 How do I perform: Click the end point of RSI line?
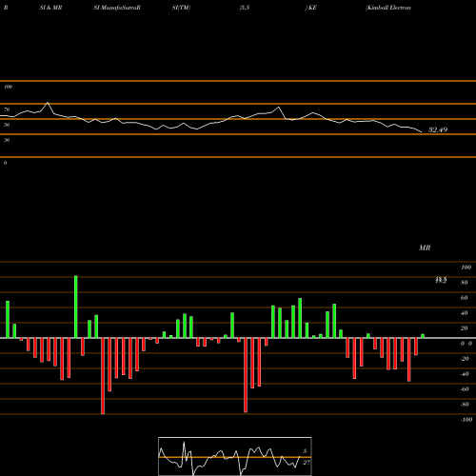point(422,132)
